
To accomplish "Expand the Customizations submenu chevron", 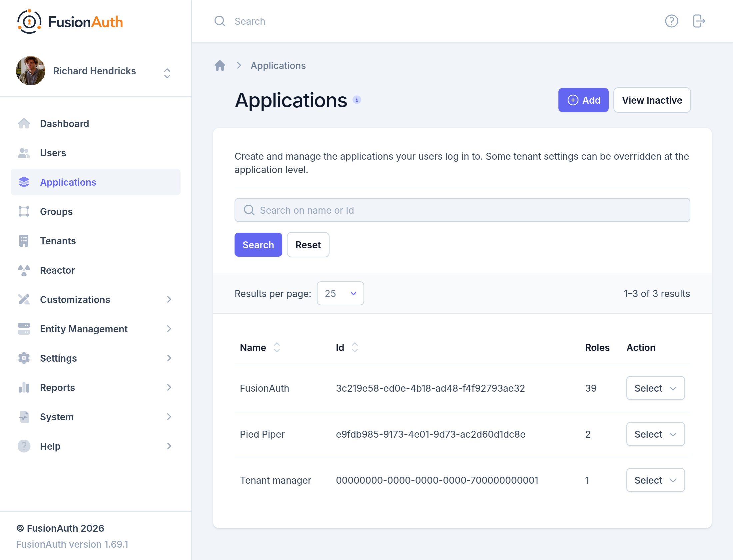I will pos(169,299).
